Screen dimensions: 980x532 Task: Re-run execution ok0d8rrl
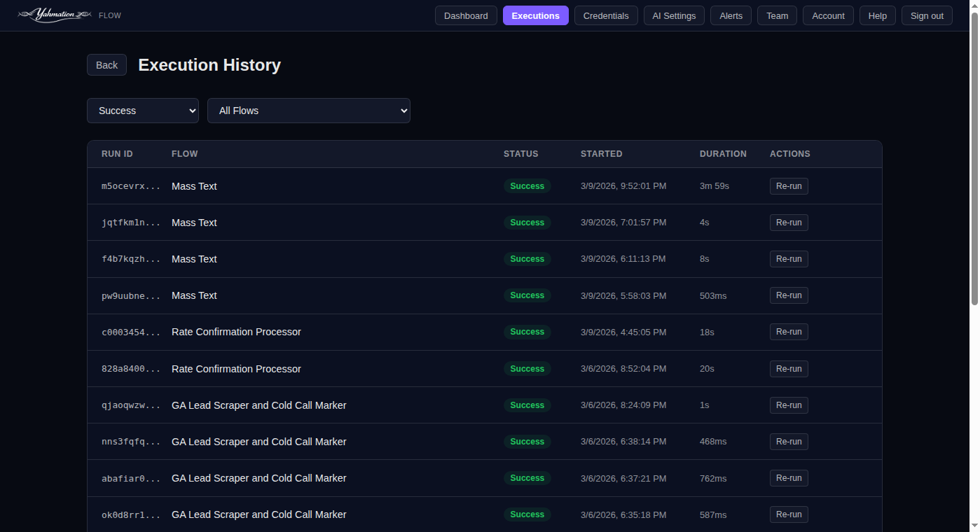789,514
